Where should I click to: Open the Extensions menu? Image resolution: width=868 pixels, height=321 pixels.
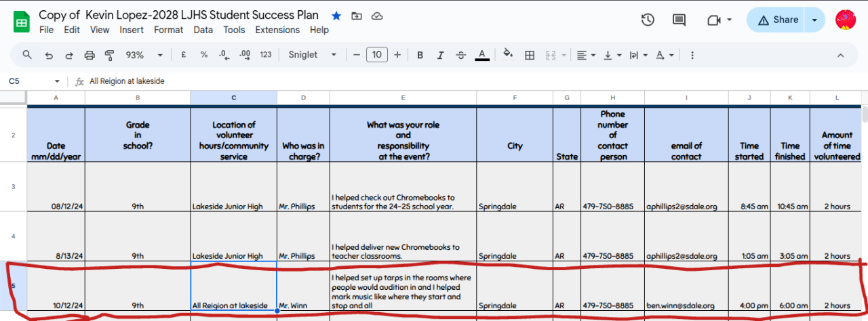tap(277, 30)
